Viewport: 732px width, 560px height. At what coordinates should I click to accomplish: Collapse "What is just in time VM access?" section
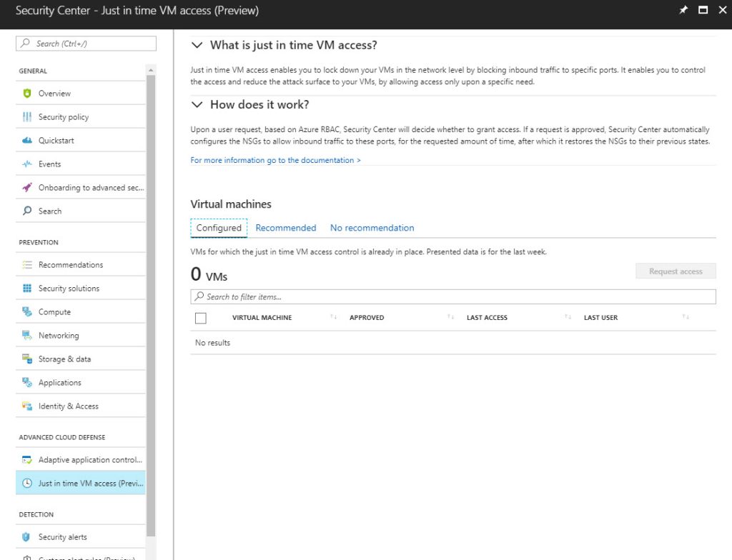coord(197,46)
